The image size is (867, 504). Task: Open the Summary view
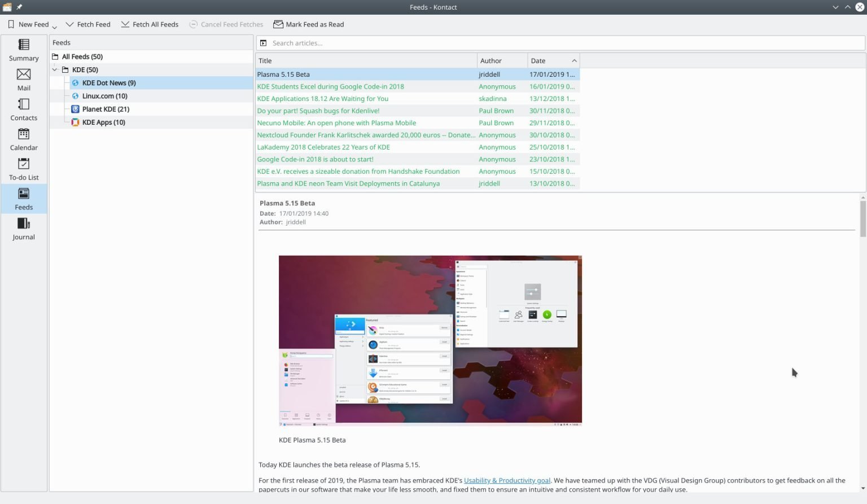click(23, 51)
